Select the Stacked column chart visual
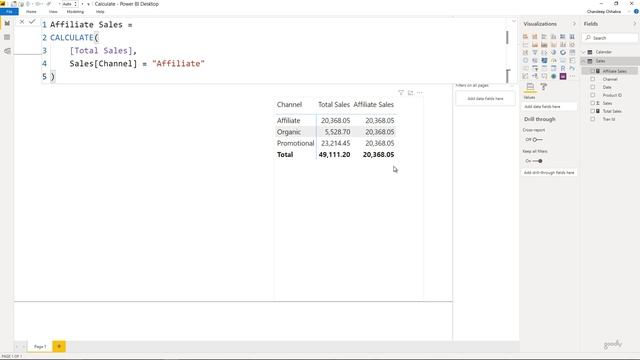 coord(535,37)
